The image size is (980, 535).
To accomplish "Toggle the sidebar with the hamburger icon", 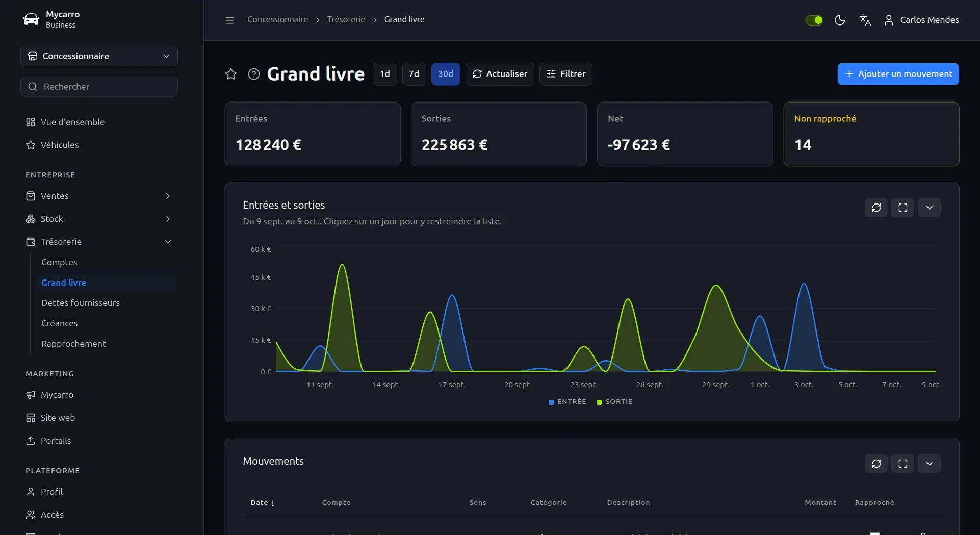I will (x=229, y=20).
